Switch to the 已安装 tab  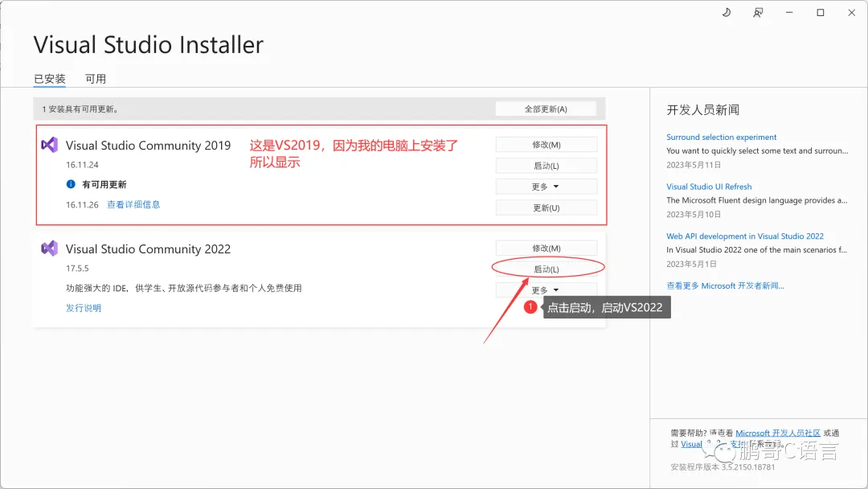click(x=50, y=79)
